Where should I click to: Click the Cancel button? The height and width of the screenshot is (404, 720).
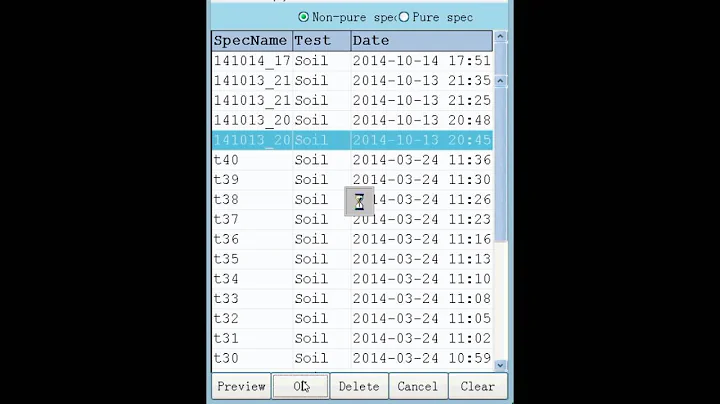point(418,386)
